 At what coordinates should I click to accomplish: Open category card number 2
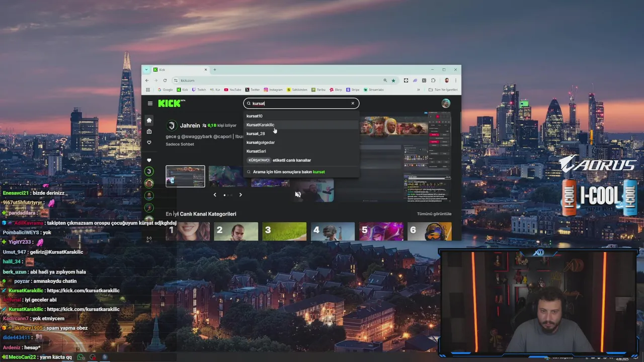pyautogui.click(x=236, y=231)
